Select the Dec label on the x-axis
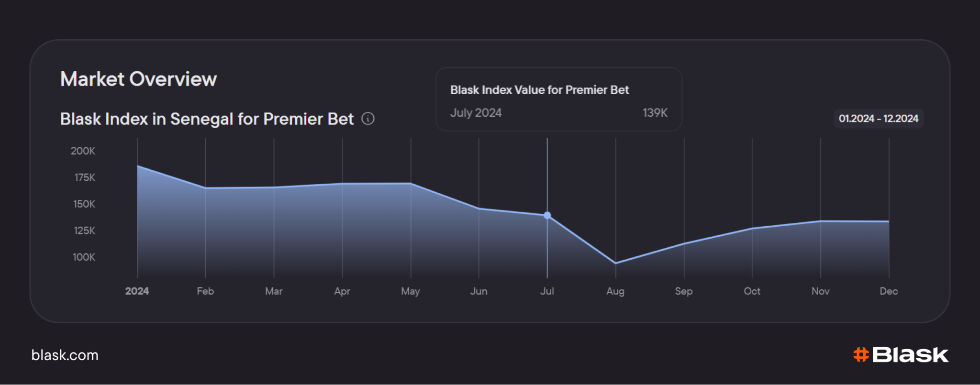980x385 pixels. (x=889, y=291)
